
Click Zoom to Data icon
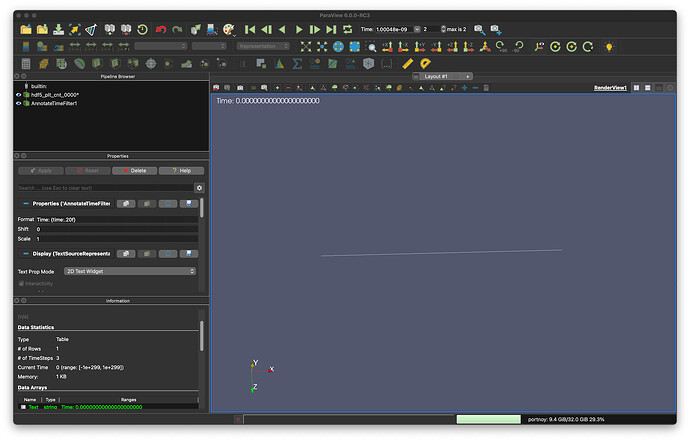(x=322, y=46)
